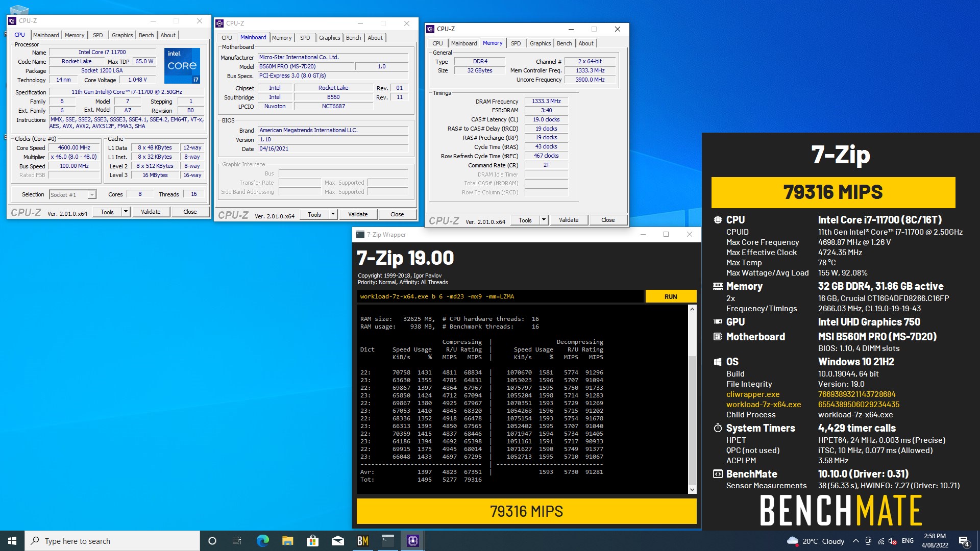Show hidden tray icons chevron
Viewport: 980px width, 551px height.
point(856,541)
